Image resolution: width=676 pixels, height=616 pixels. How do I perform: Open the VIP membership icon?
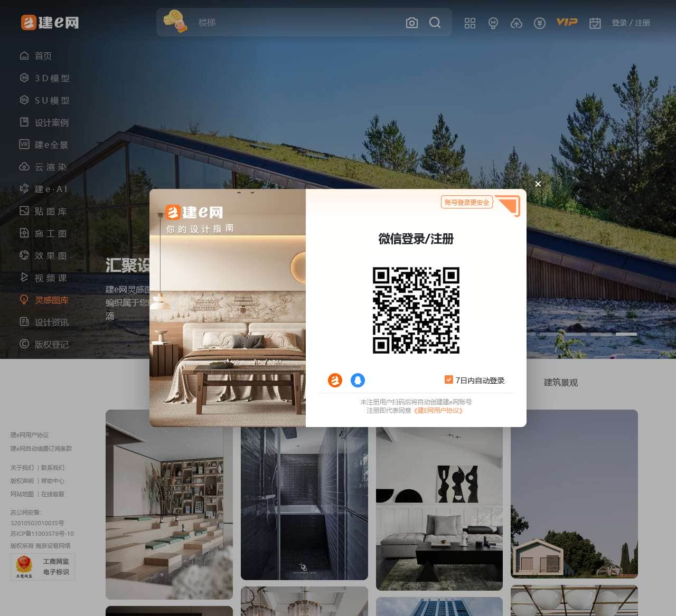(567, 22)
